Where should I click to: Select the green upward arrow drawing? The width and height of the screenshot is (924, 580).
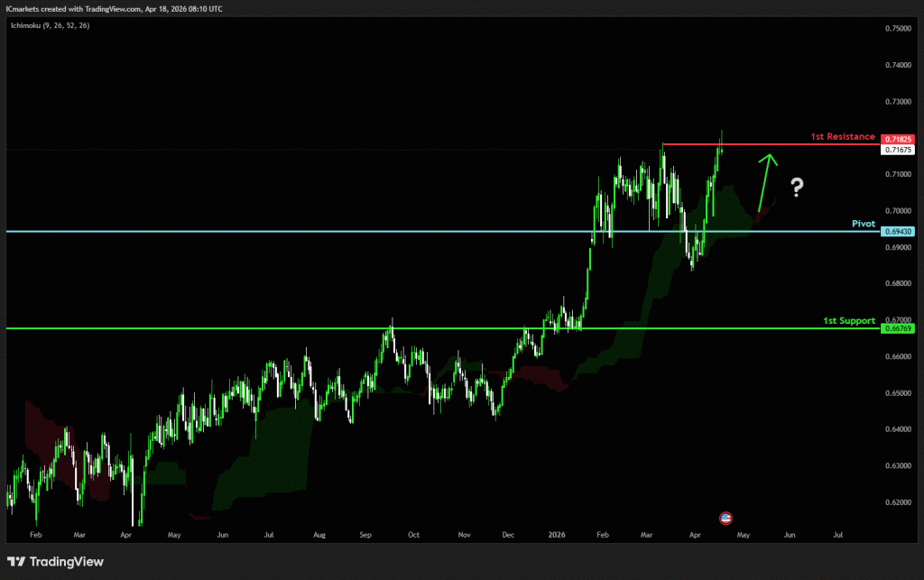point(765,181)
